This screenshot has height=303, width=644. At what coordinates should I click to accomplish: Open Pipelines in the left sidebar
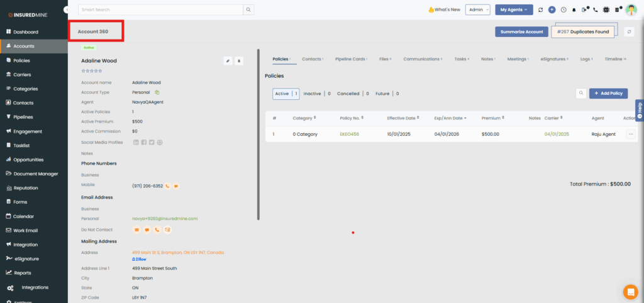tap(23, 117)
